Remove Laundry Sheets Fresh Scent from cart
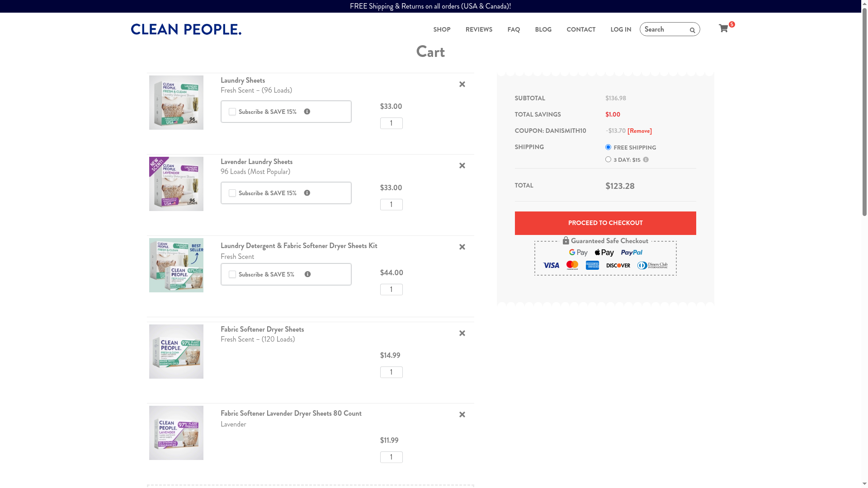Screen dimensions: 868x488 point(462,84)
